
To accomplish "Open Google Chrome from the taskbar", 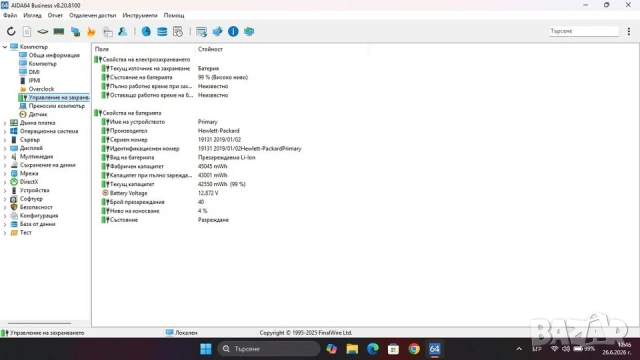I will tap(414, 349).
